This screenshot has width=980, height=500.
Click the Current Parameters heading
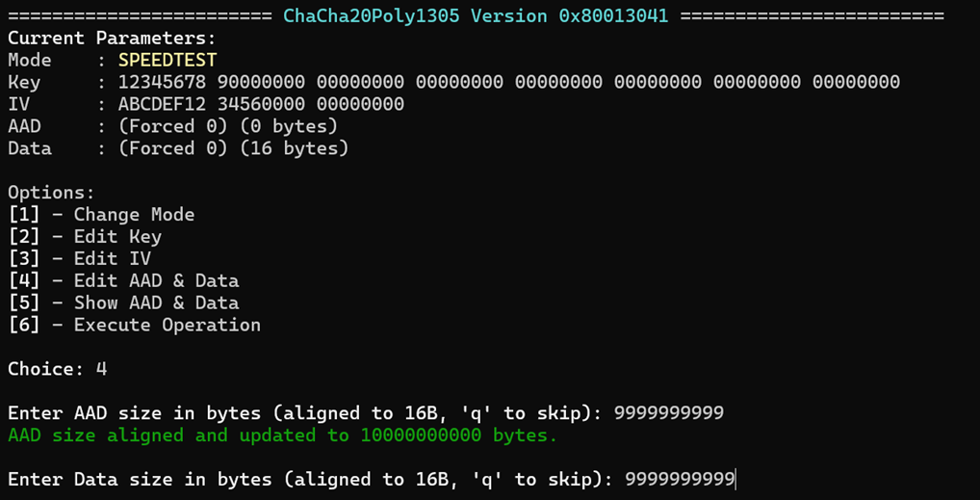pos(112,39)
